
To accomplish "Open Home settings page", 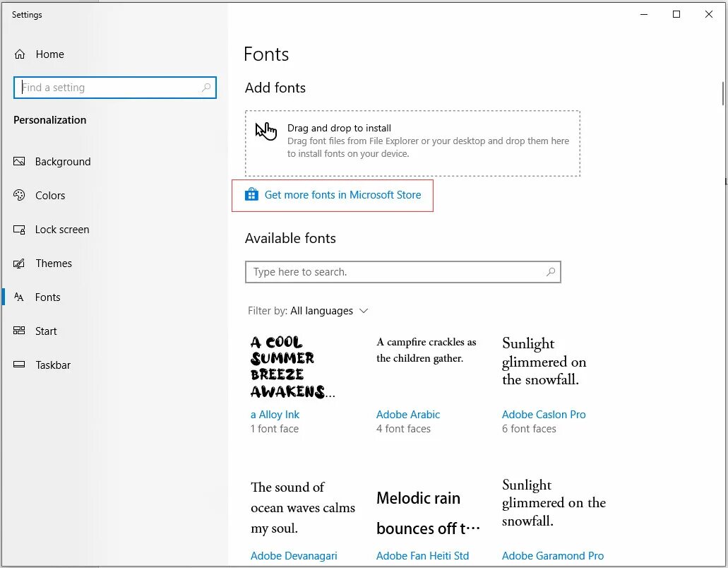I will (x=49, y=54).
